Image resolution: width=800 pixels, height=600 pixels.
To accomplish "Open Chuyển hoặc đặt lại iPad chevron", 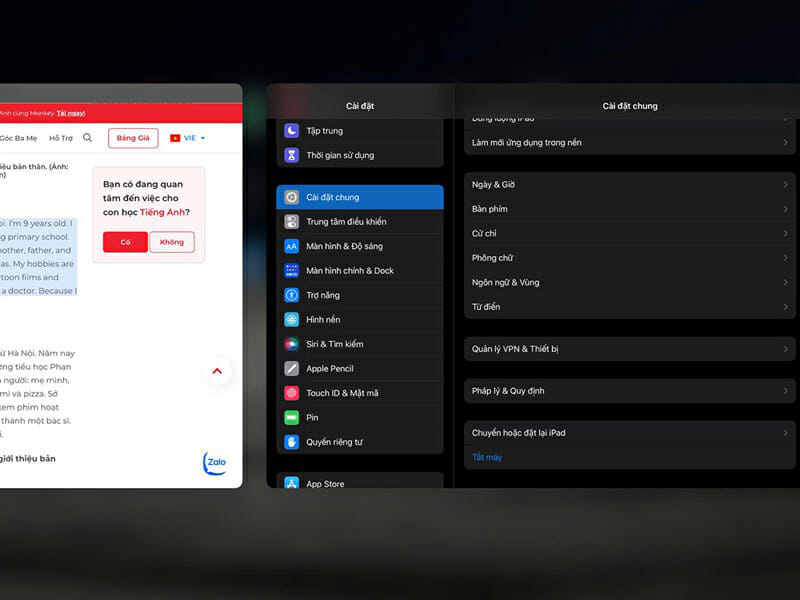I will [785, 433].
